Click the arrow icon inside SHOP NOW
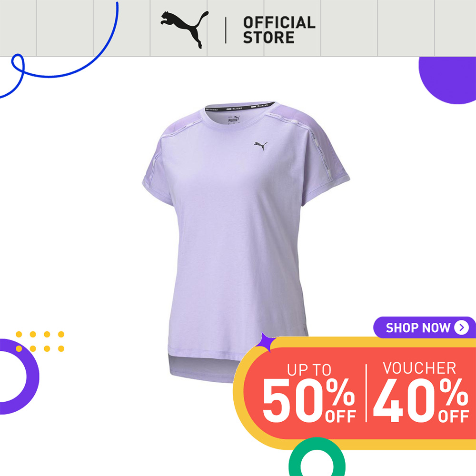Screen dimensions: 476x476 (461, 327)
